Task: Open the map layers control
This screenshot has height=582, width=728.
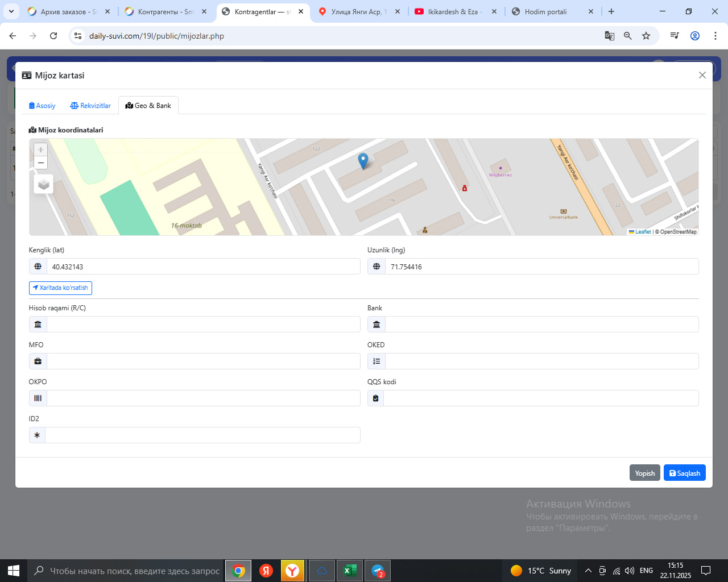Action: coord(44,184)
